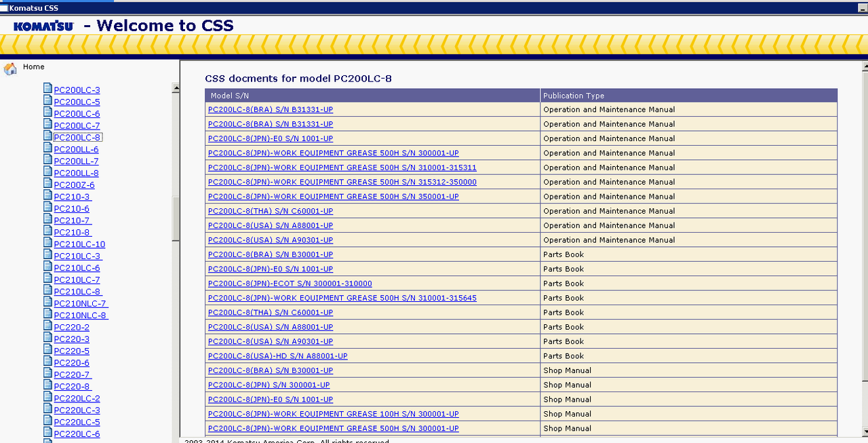Screen dimensions: 868x443
Task: Click document icon beside PC210LC-7
Action: [x=47, y=278]
